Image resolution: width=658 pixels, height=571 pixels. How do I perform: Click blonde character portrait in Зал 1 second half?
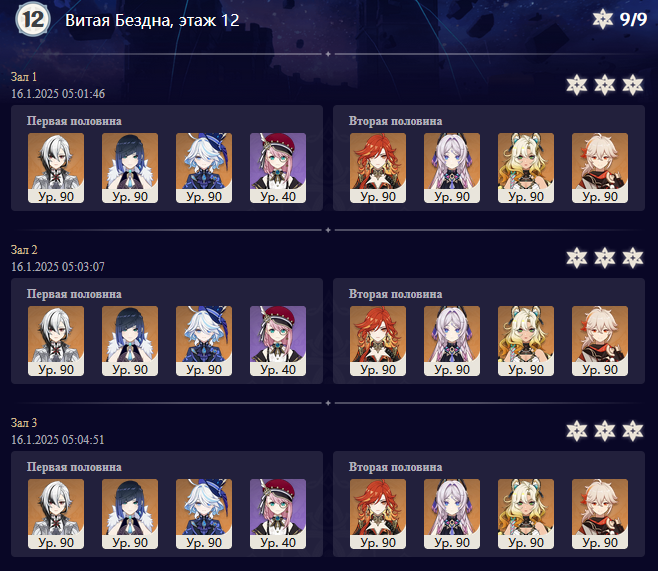click(x=526, y=168)
